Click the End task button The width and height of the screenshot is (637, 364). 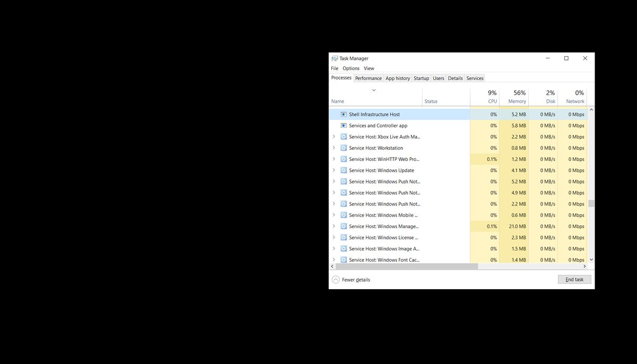[574, 280]
